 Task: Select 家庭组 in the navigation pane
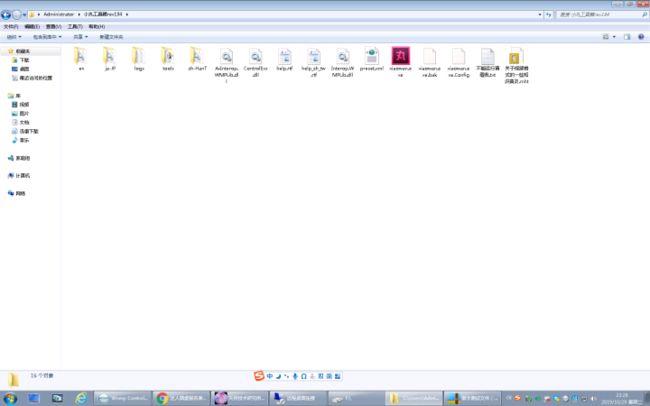point(23,158)
